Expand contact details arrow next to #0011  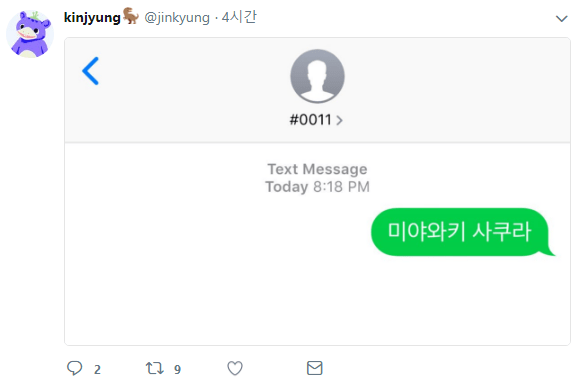click(339, 120)
